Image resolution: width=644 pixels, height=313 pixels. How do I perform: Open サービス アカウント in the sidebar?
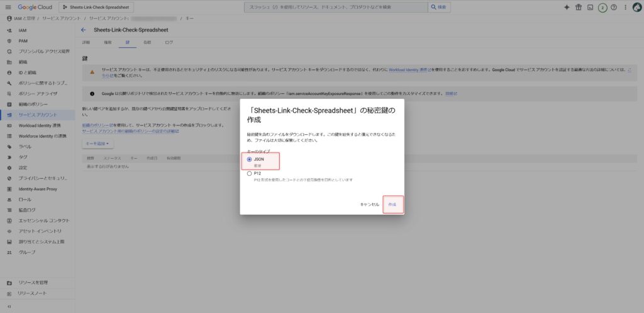[37, 115]
